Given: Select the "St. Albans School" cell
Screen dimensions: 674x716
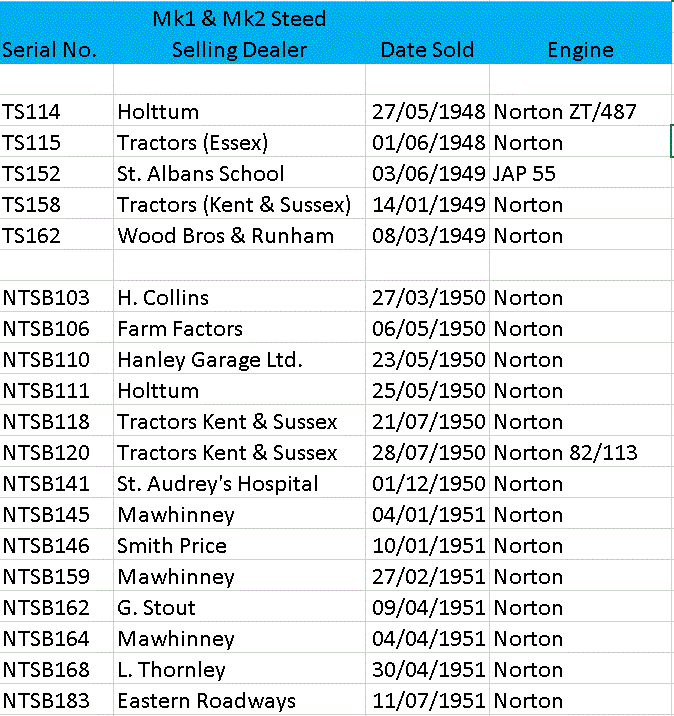Looking at the screenshot, I should [200, 174].
